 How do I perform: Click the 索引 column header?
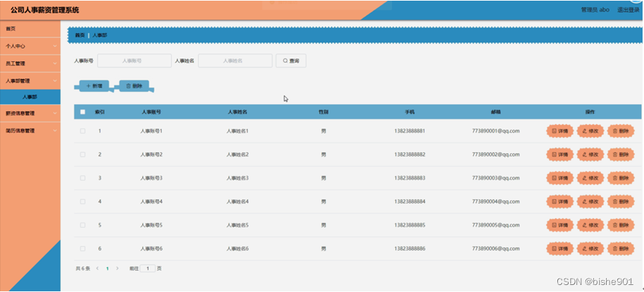(100, 112)
